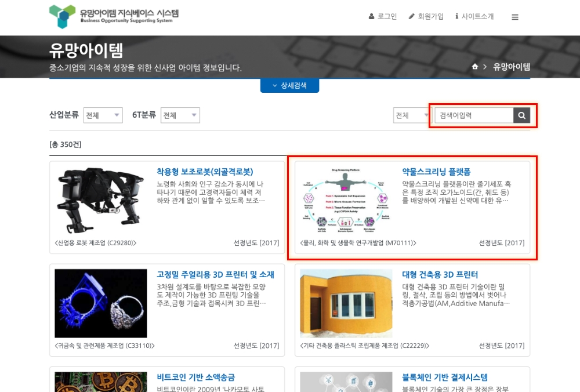The height and width of the screenshot is (392, 580).
Task: Click the exoskeleton robot thumbnail
Action: click(100, 200)
